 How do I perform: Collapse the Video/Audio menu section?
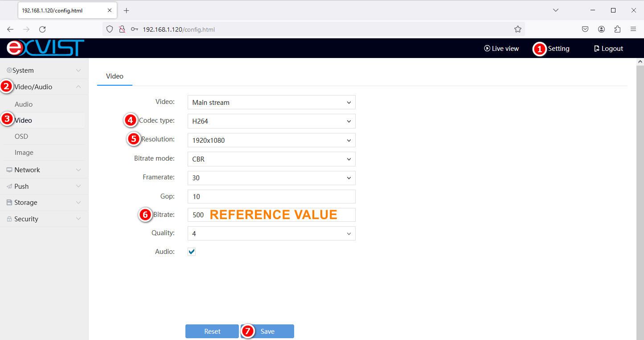(x=44, y=87)
